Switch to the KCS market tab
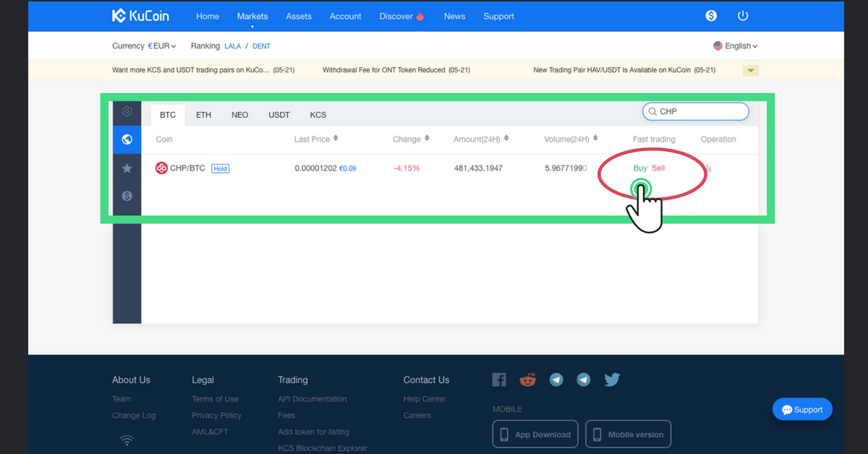The height and width of the screenshot is (454, 868). 318,115
